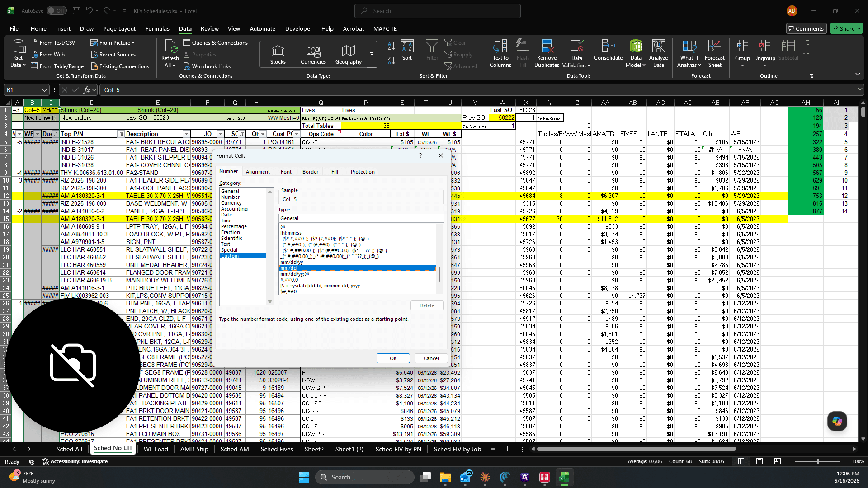The width and height of the screenshot is (868, 488).
Task: Click the Copilot floating icon
Action: [x=837, y=421]
